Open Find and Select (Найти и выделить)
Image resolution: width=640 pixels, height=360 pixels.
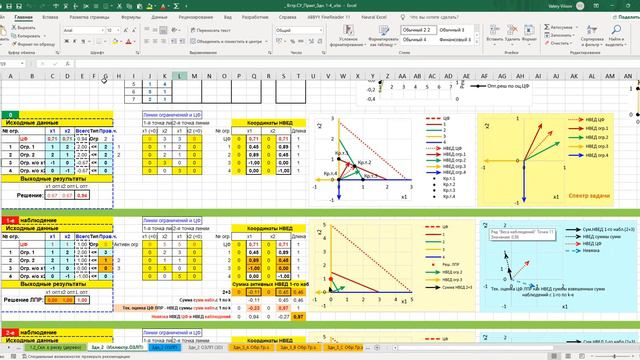pos(616,35)
